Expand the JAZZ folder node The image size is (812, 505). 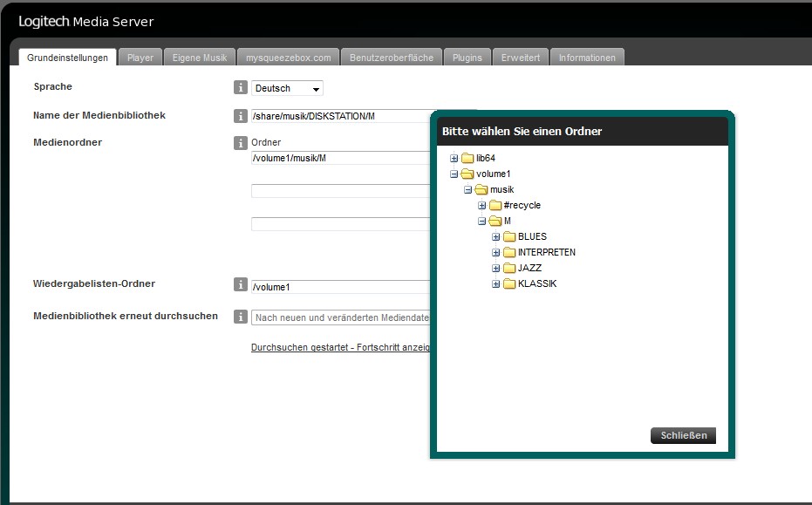pyautogui.click(x=495, y=268)
